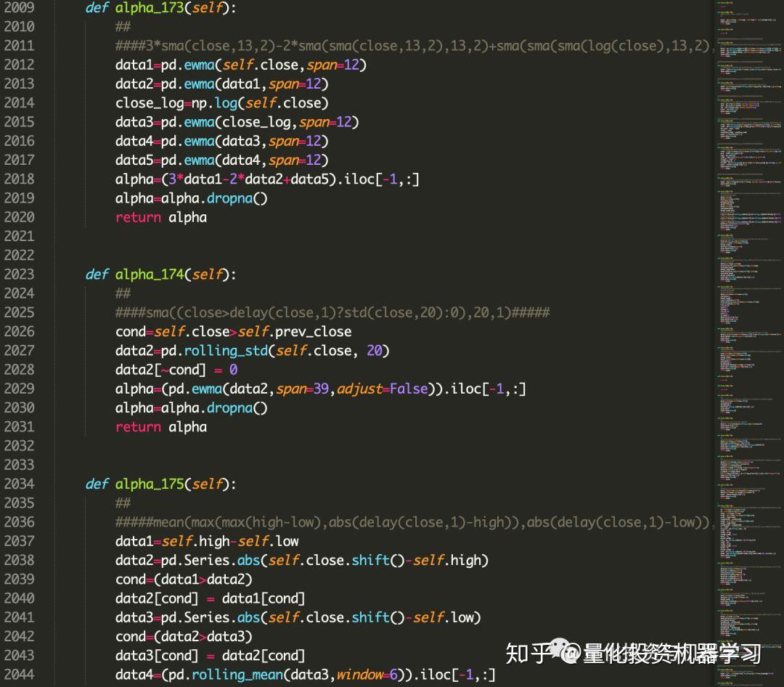Click 'return alpha' on line 2031

pyautogui.click(x=161, y=427)
